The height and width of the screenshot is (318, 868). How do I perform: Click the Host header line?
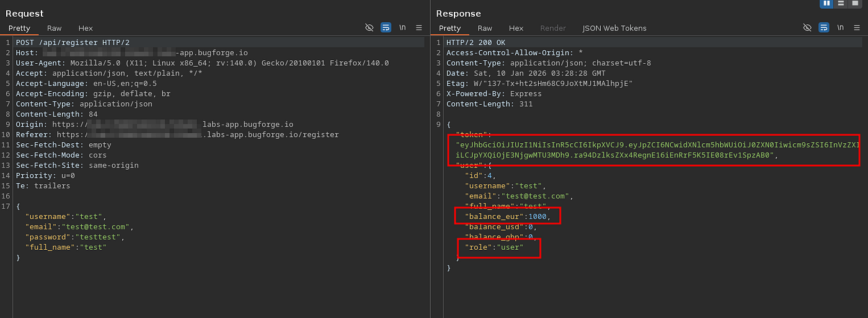point(131,53)
